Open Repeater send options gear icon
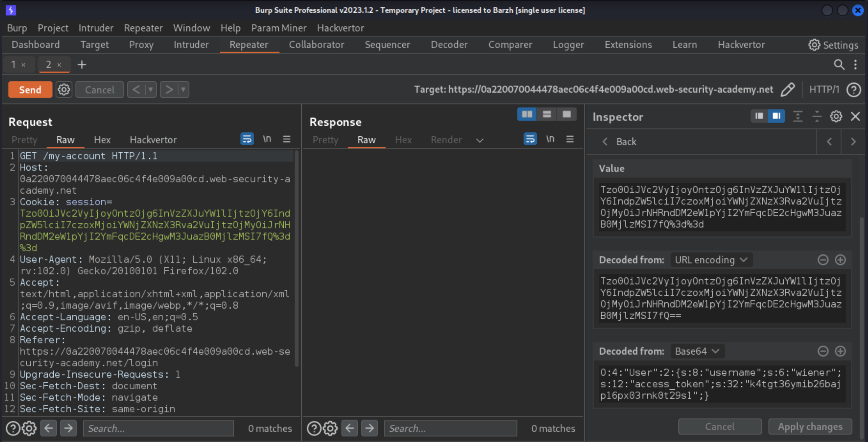 click(64, 90)
